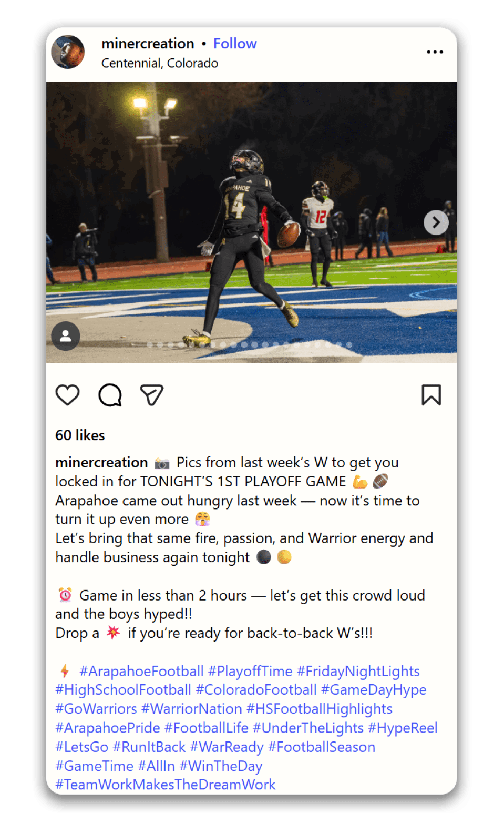This screenshot has width=504, height=834.
Task: Open the three-dot more options menu
Action: pos(435,52)
